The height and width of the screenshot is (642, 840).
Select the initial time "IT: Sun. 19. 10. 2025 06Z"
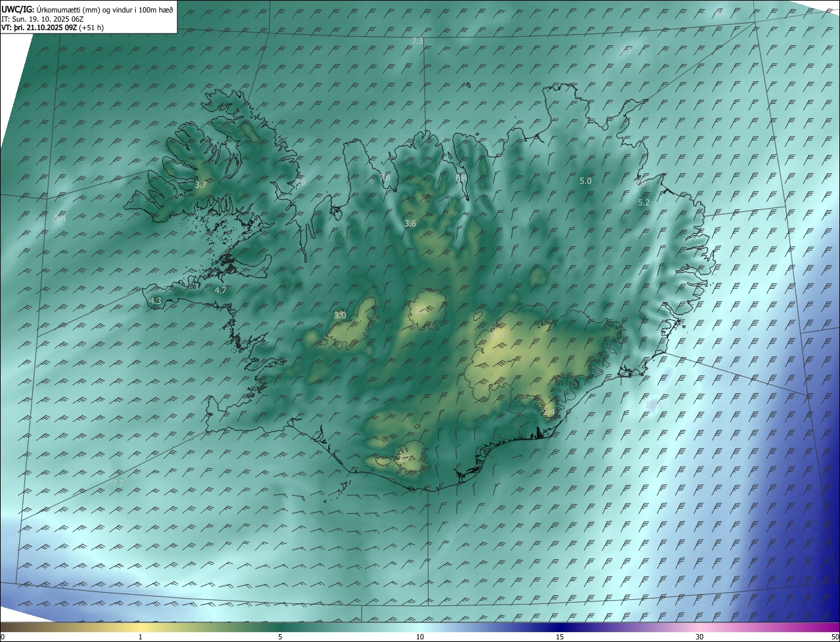[x=42, y=18]
